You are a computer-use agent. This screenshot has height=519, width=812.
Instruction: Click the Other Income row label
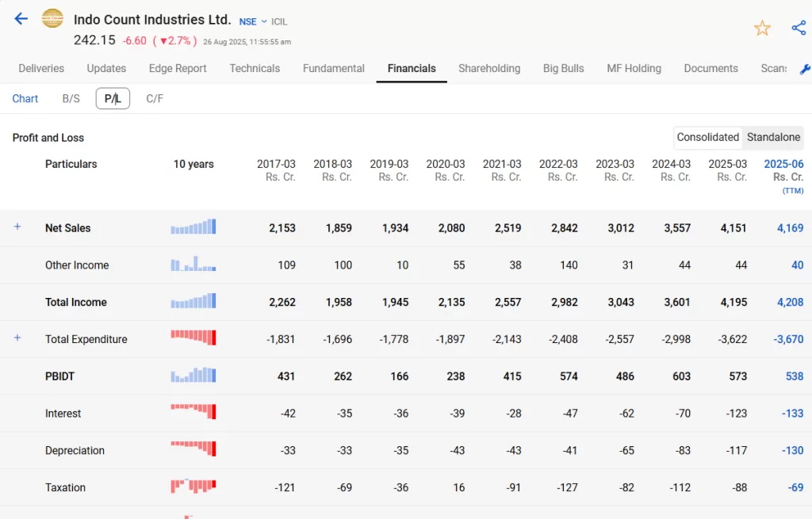click(x=77, y=265)
